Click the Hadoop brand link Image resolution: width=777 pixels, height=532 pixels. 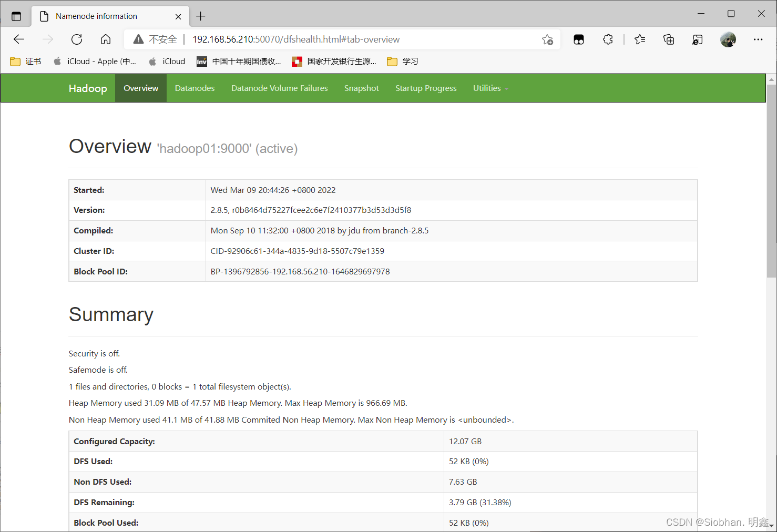click(x=88, y=88)
